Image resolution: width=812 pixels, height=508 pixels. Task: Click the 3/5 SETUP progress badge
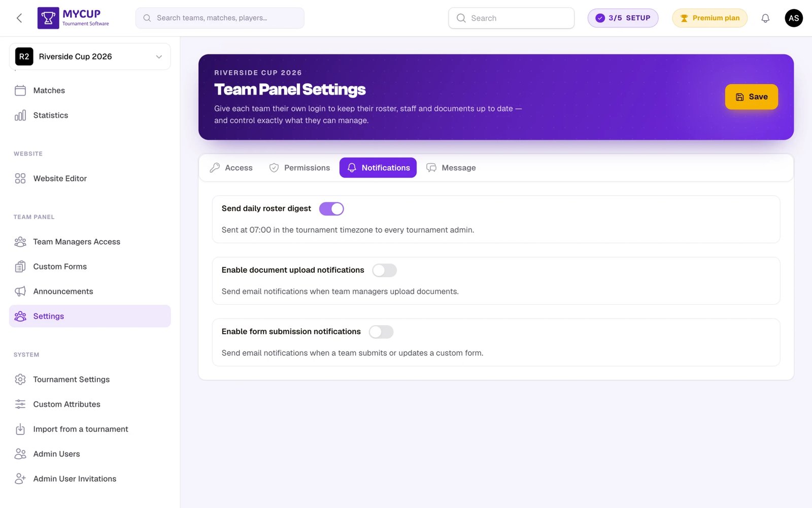point(623,18)
